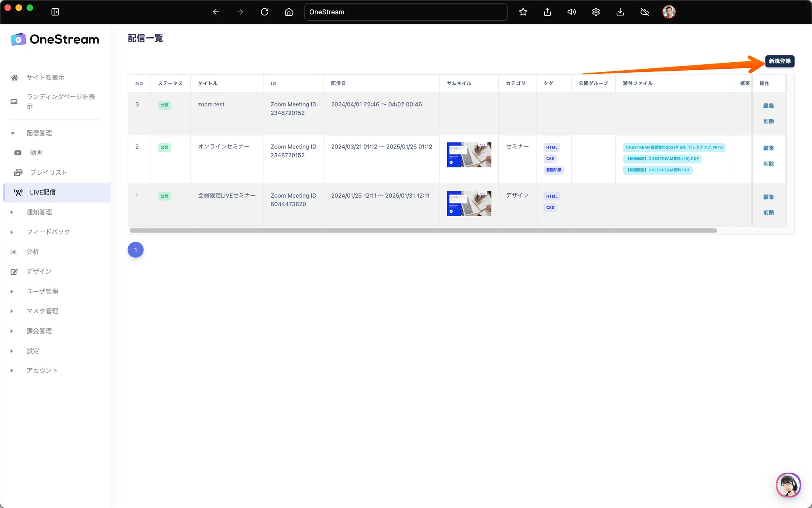Click 編集 for zoom test row

point(768,106)
